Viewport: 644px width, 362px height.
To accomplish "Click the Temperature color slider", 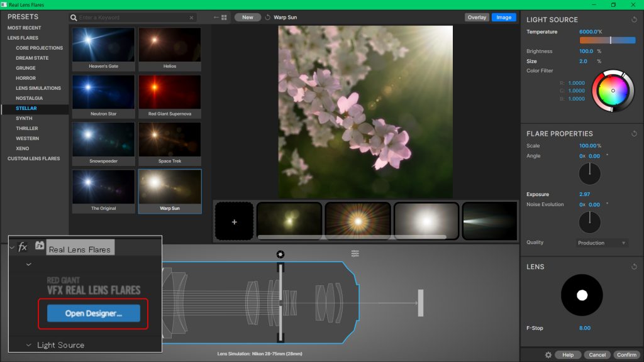I will pos(607,40).
